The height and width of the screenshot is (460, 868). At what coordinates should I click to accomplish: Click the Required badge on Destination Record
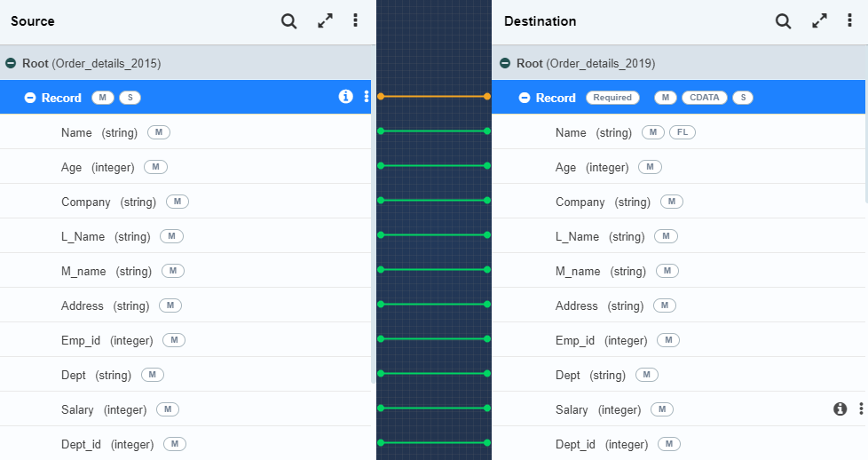pyautogui.click(x=612, y=98)
